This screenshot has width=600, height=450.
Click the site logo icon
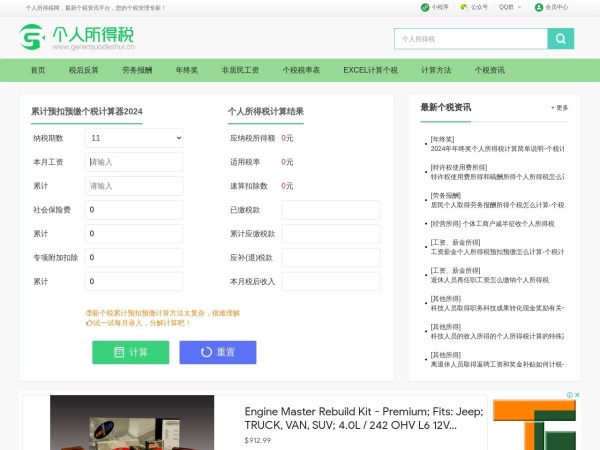point(33,40)
